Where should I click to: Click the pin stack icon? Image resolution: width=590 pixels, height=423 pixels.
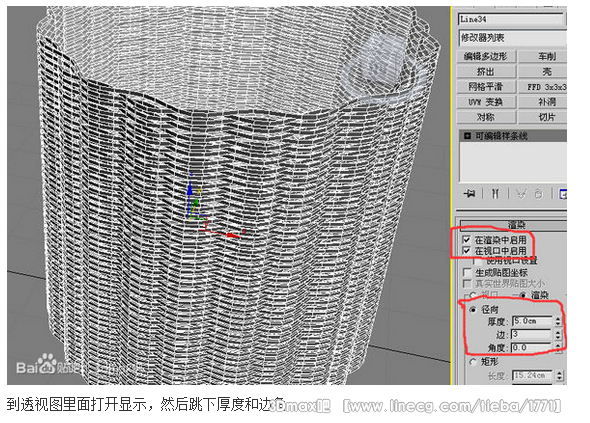click(470, 193)
